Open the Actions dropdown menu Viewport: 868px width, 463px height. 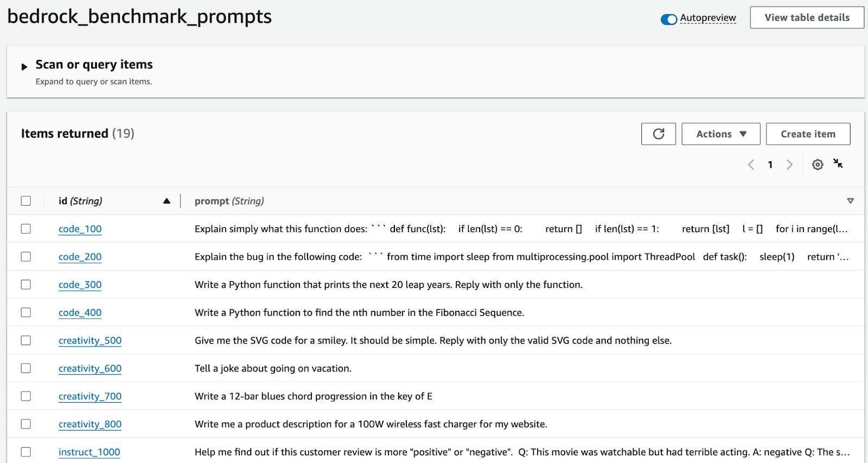pyautogui.click(x=720, y=134)
